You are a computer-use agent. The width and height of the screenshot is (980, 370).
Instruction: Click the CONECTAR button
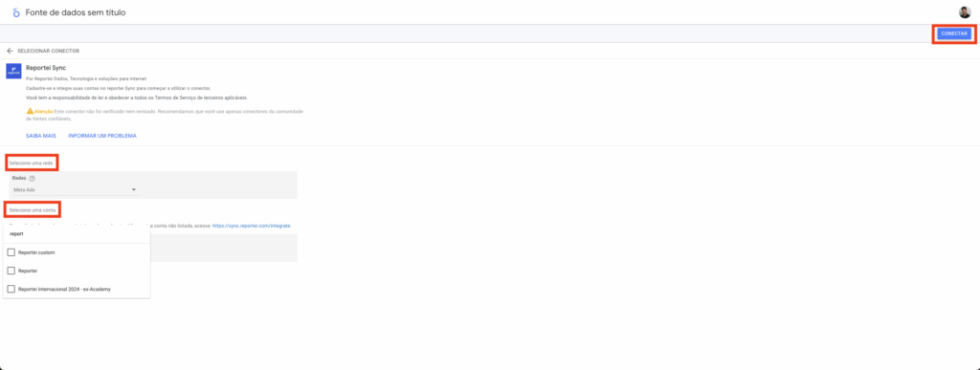coord(954,33)
